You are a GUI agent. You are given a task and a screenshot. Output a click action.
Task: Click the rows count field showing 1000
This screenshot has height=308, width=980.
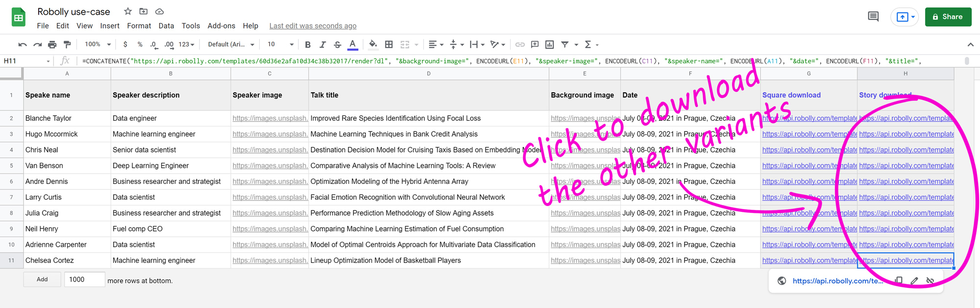click(x=84, y=280)
